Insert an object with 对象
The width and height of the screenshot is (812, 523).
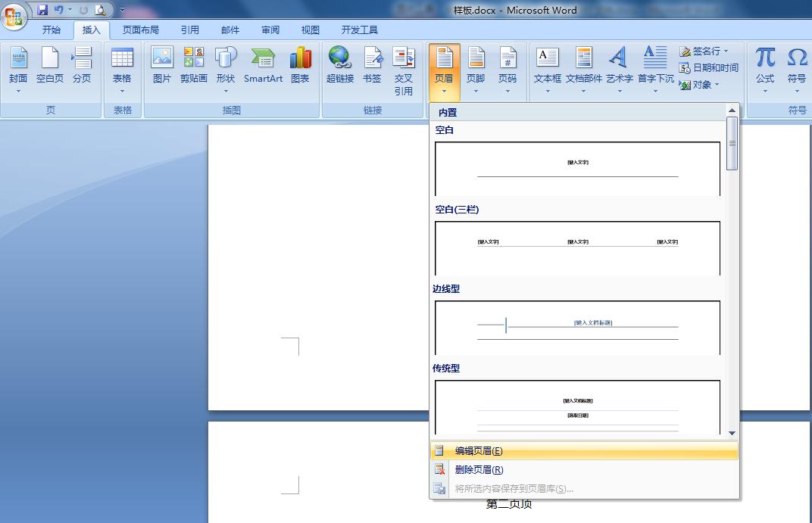tap(695, 84)
